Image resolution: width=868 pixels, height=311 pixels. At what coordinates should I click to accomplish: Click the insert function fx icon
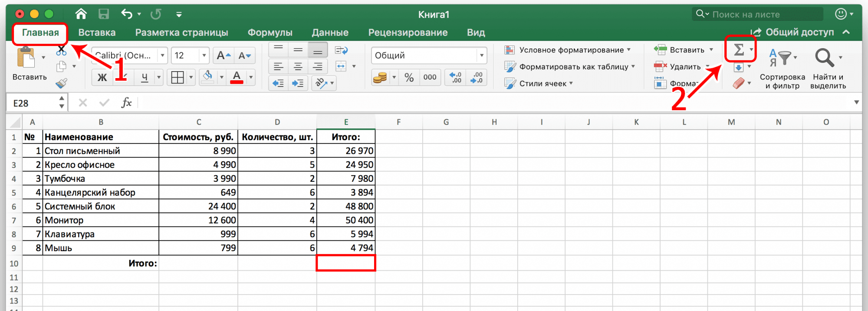tap(126, 103)
